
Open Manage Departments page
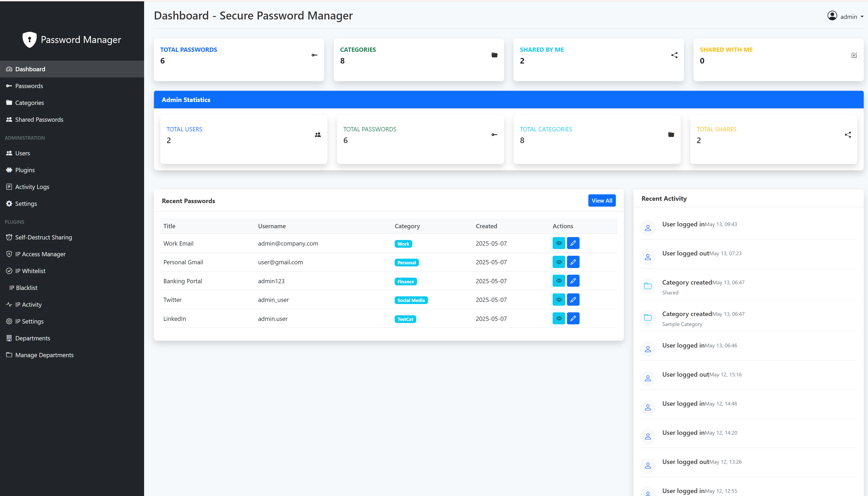[72, 355]
